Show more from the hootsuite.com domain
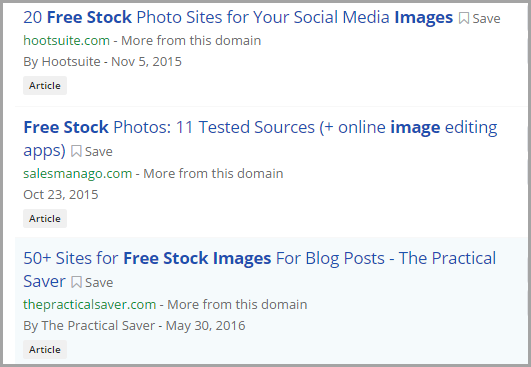This screenshot has height=367, width=531. tap(191, 41)
